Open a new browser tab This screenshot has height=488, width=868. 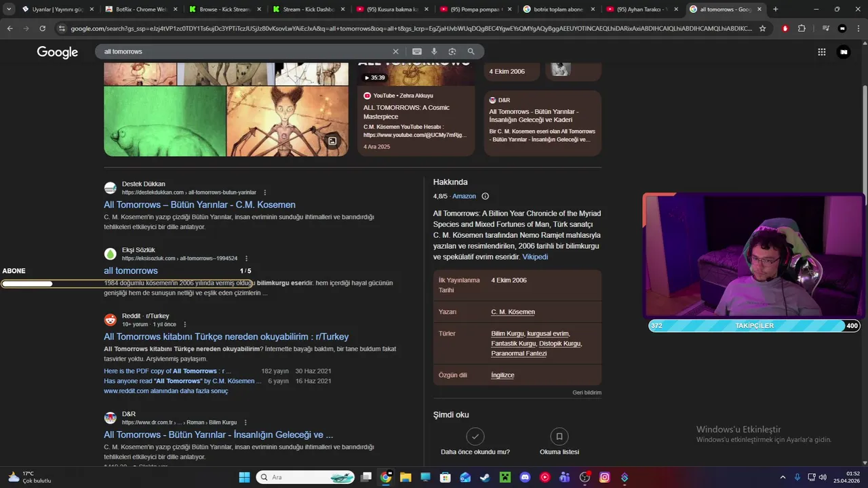coord(775,9)
